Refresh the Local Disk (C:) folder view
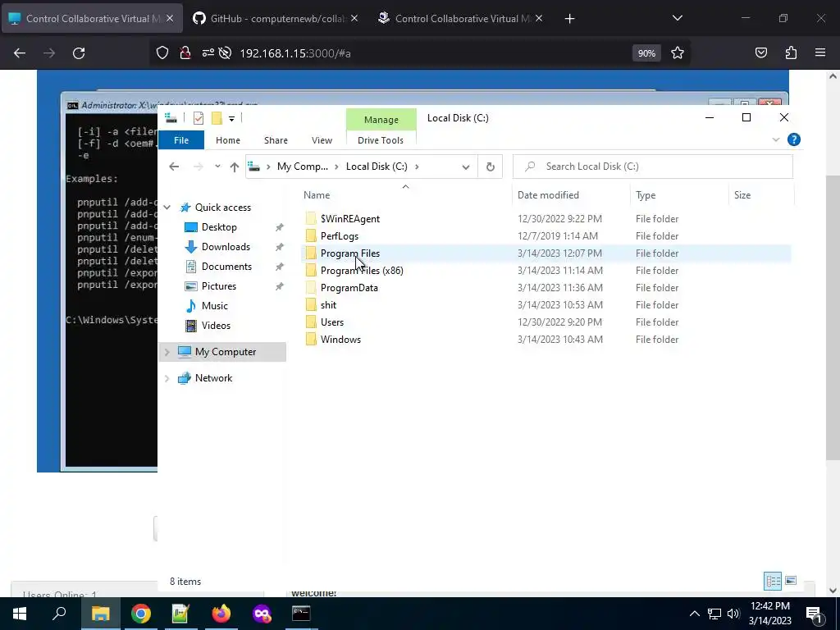840x630 pixels. pos(491,167)
